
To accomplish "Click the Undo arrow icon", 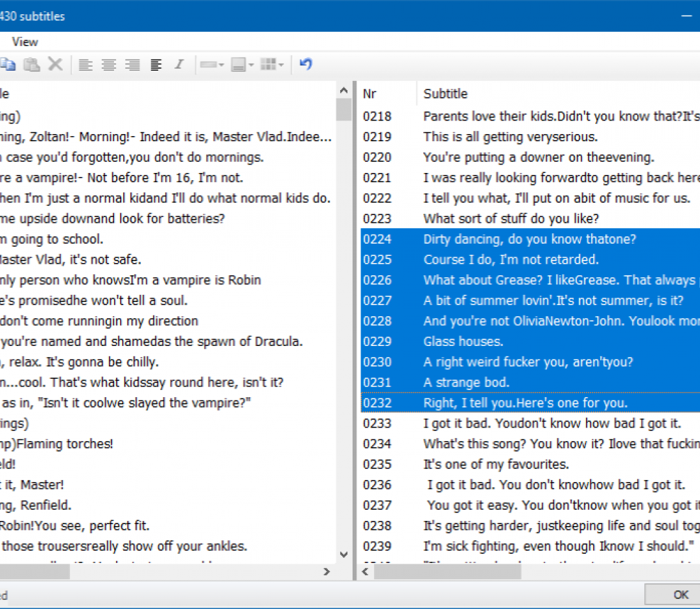I will coord(306,64).
